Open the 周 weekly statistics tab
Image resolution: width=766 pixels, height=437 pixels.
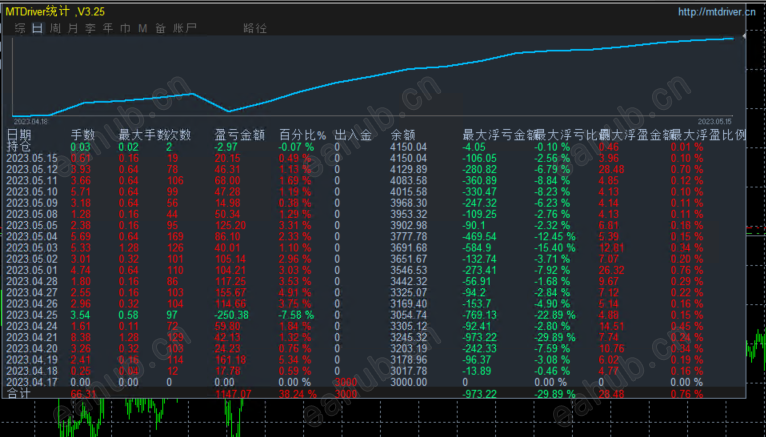55,28
